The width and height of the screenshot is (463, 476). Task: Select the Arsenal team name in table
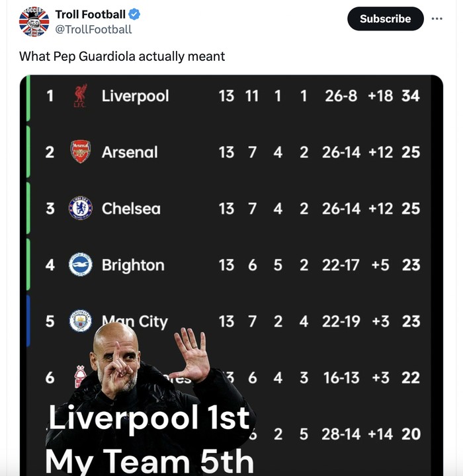(130, 152)
